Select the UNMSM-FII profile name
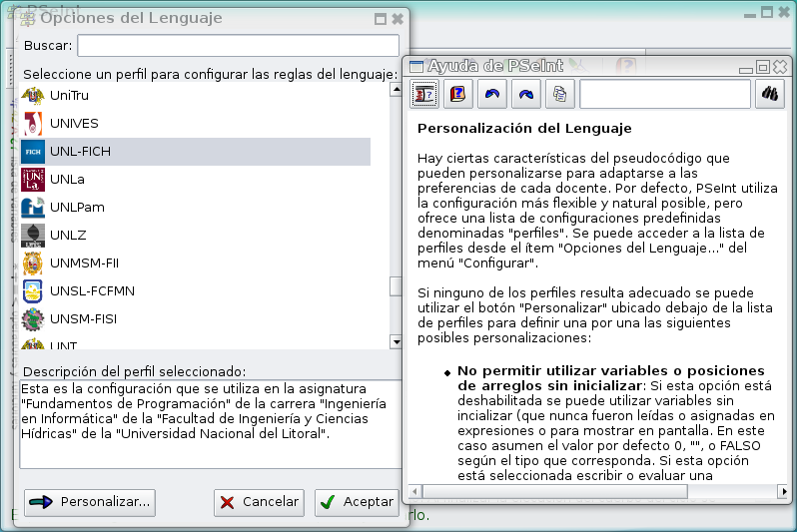The height and width of the screenshot is (532, 797). coord(84,264)
